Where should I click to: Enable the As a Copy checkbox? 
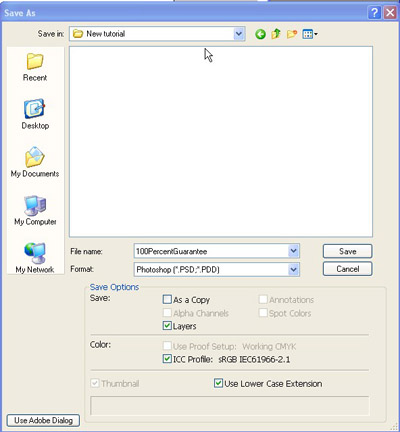(167, 299)
